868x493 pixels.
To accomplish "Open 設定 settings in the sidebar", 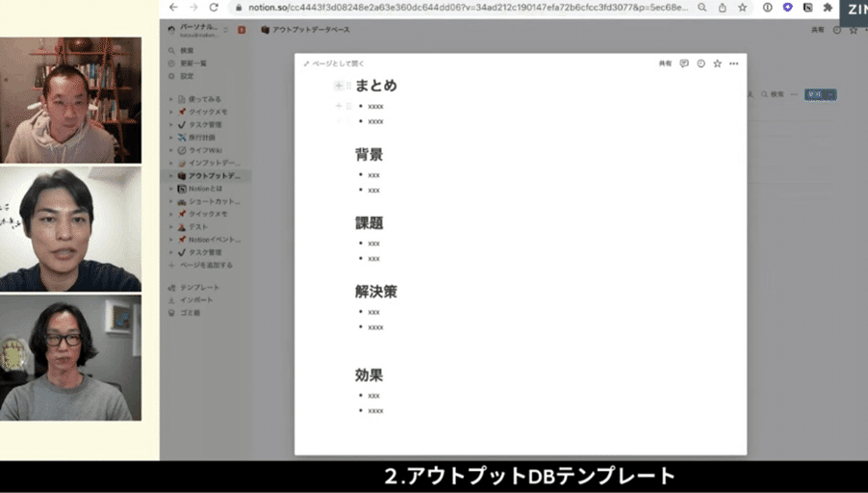I will click(186, 75).
